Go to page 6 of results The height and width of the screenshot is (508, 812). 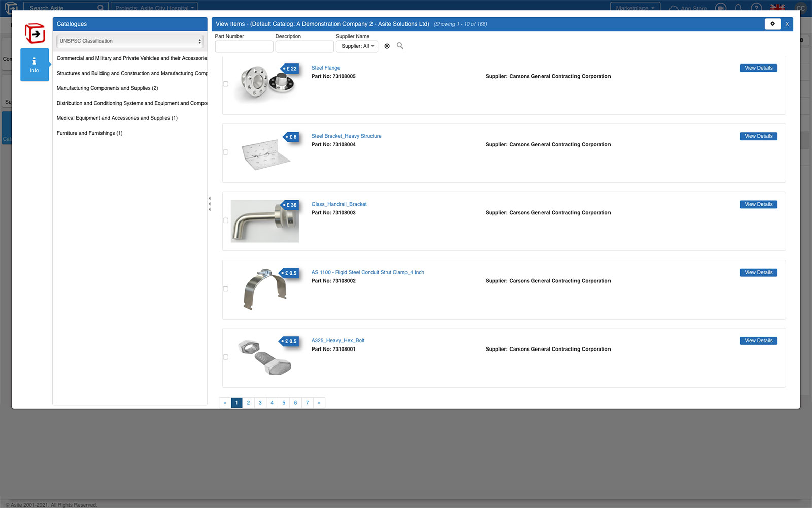[x=295, y=403]
